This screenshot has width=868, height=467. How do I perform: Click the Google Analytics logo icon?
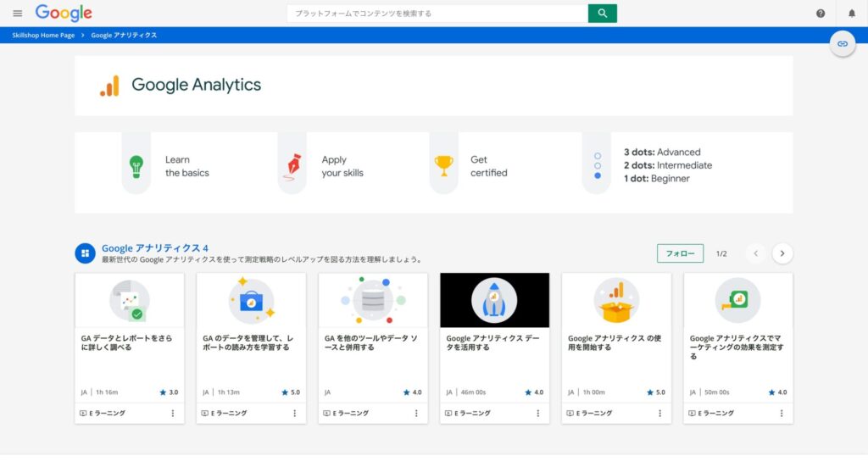click(109, 86)
